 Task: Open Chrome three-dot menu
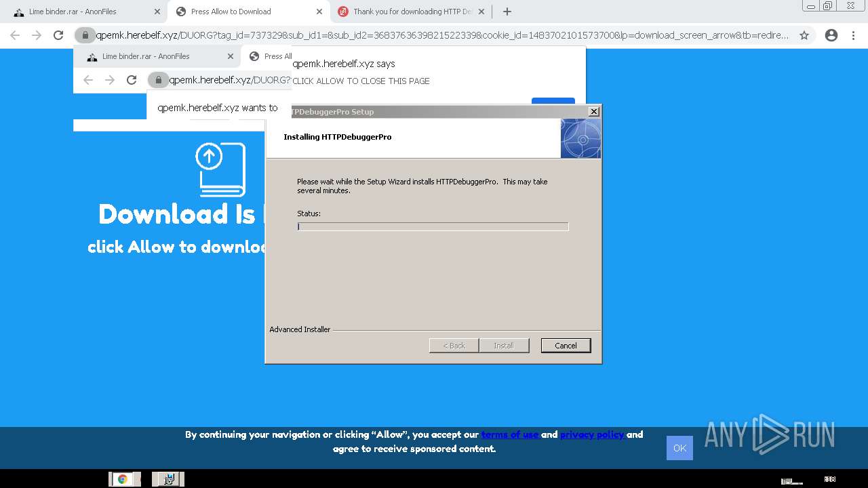point(853,35)
